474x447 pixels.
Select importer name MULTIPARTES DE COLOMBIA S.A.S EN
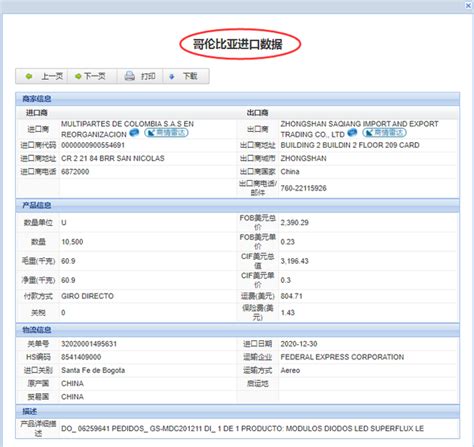127,124
